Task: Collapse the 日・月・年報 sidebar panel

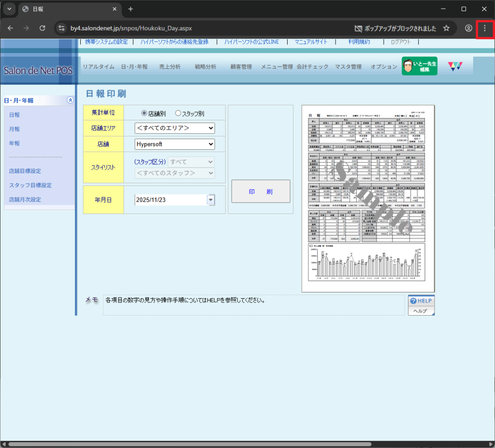Action: point(70,100)
